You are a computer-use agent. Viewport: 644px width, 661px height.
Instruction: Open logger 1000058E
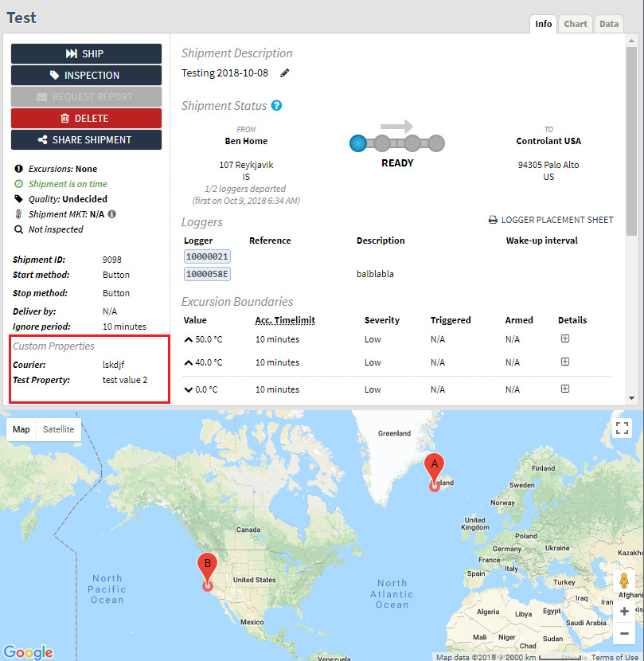point(207,274)
